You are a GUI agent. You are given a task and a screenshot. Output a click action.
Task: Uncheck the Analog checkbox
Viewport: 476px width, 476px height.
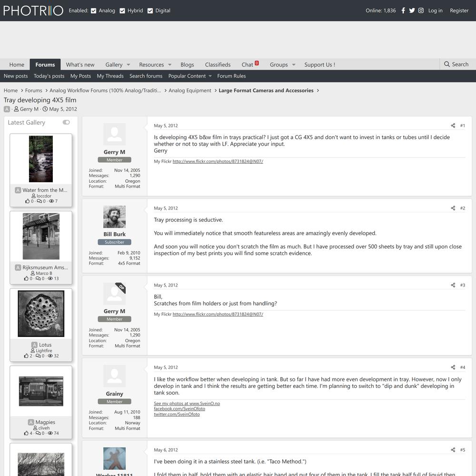pos(94,10)
